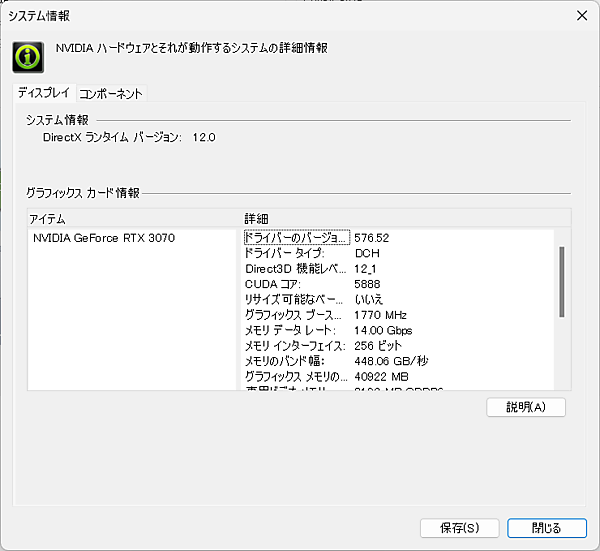Image resolution: width=600 pixels, height=551 pixels.
Task: Click the 14.00 Gbps value
Action: (x=383, y=331)
